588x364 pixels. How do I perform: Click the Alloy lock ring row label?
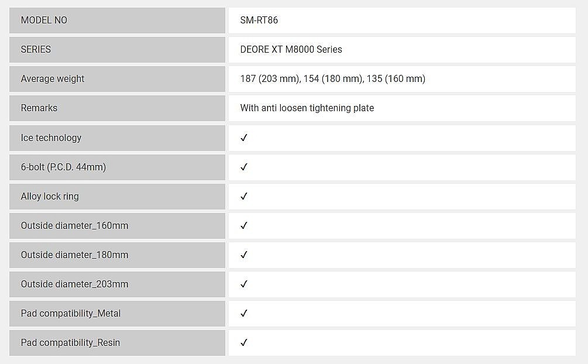click(50, 196)
